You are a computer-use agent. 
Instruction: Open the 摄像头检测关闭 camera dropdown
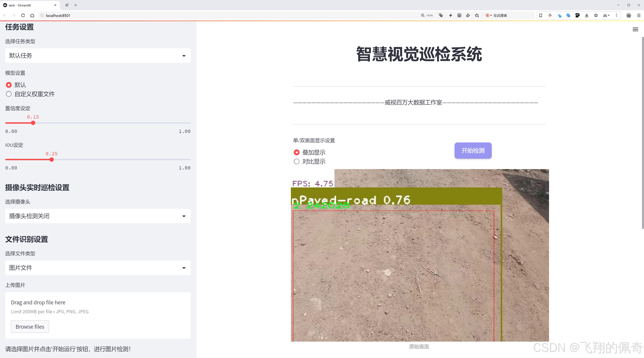click(98, 216)
